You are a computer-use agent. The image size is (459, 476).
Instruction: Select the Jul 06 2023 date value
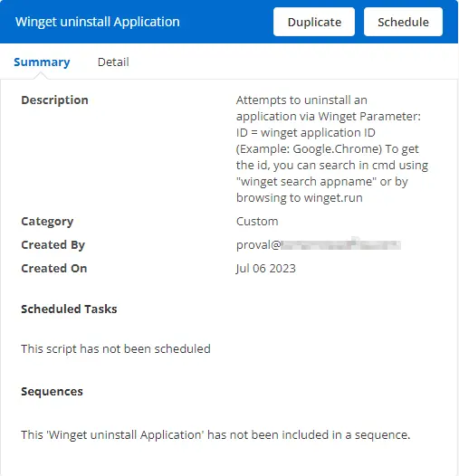pyautogui.click(x=266, y=269)
